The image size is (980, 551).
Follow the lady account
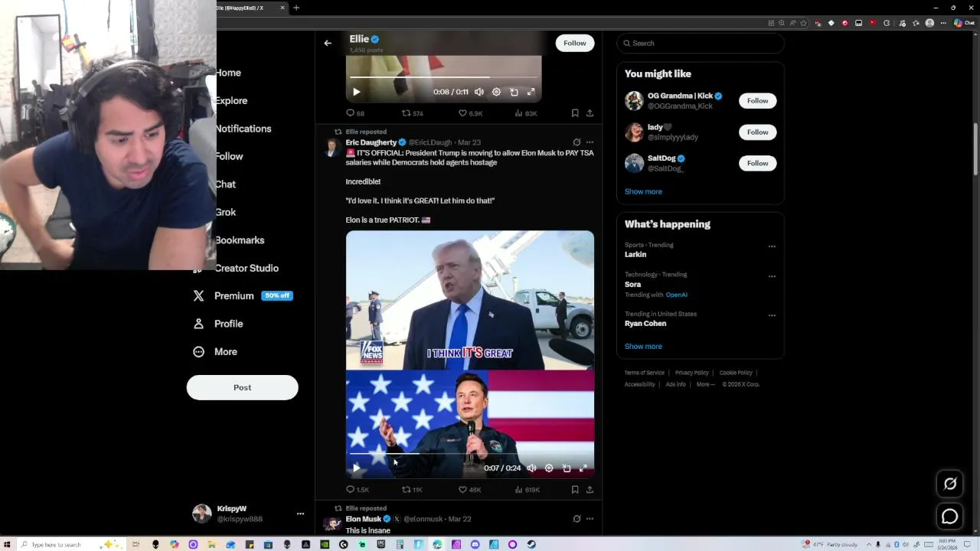coord(757,132)
